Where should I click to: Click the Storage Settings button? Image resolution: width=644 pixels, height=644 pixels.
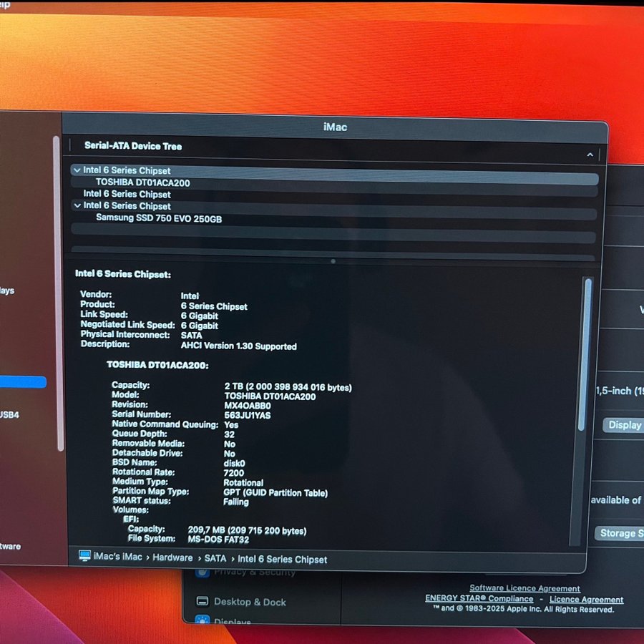[x=620, y=533]
